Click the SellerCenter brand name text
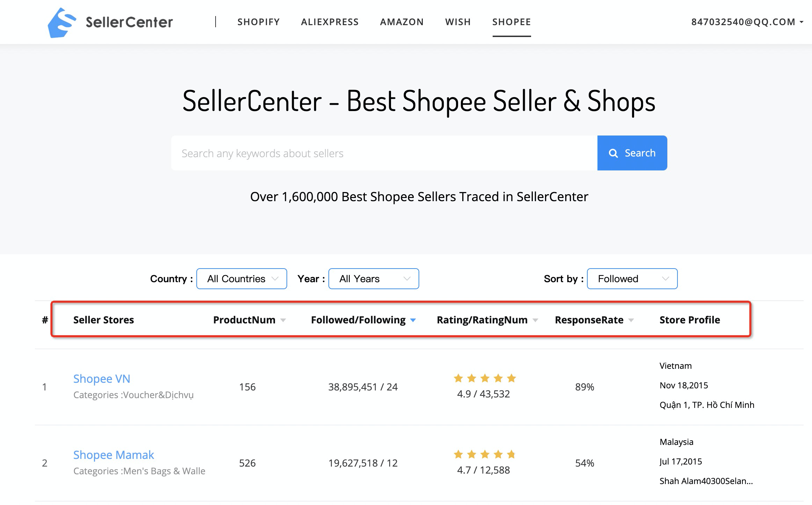 tap(129, 22)
